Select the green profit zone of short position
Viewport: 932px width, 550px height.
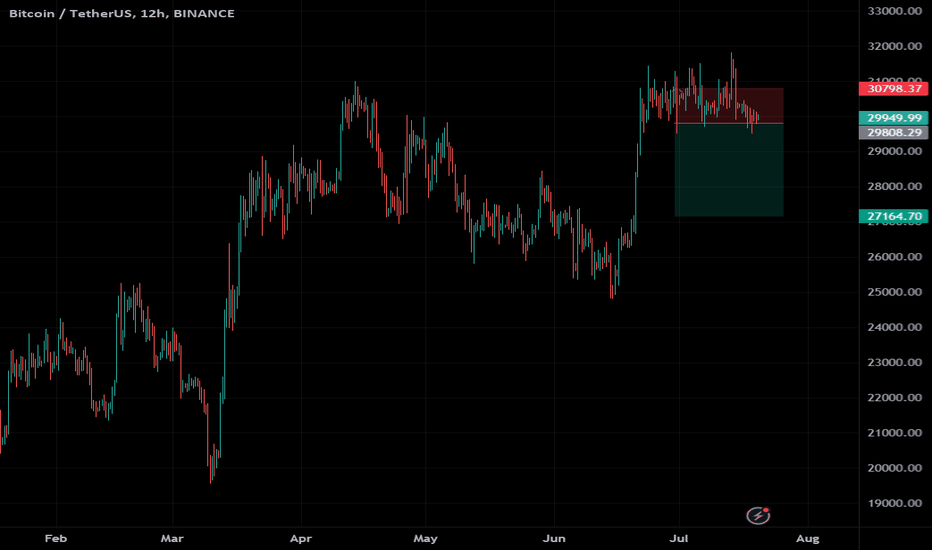[729, 169]
